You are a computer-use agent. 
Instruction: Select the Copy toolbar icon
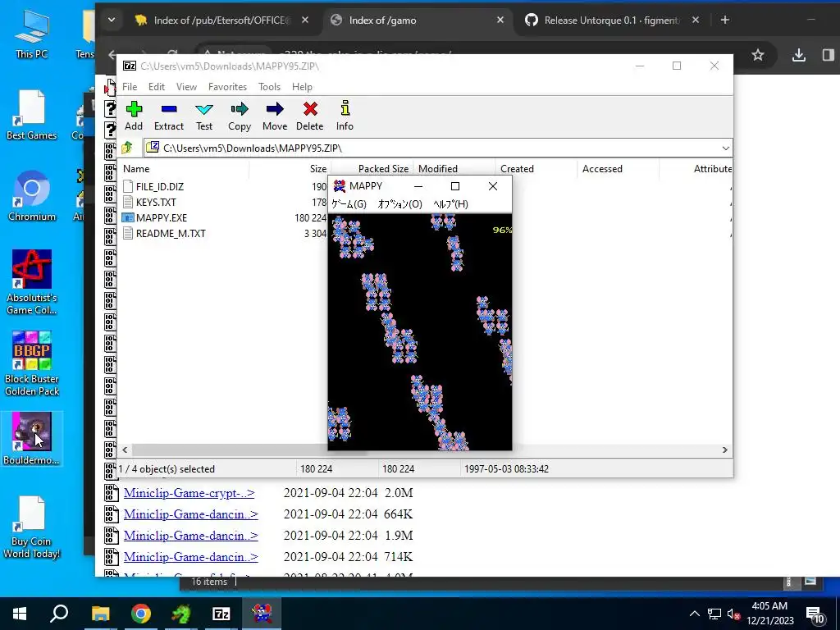pos(240,109)
